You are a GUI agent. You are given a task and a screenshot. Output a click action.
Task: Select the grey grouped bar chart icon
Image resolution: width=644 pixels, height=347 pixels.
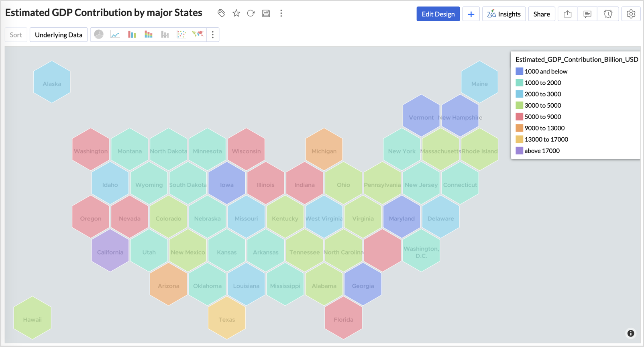[165, 35]
